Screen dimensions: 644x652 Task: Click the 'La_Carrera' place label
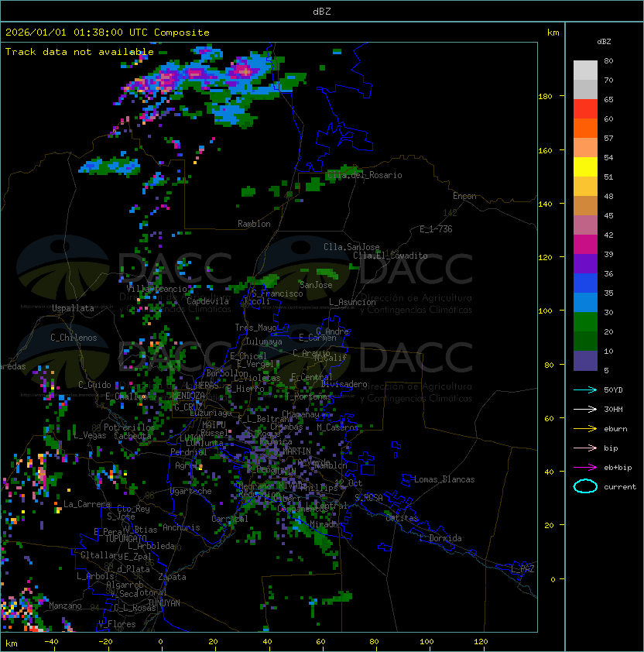coord(87,504)
